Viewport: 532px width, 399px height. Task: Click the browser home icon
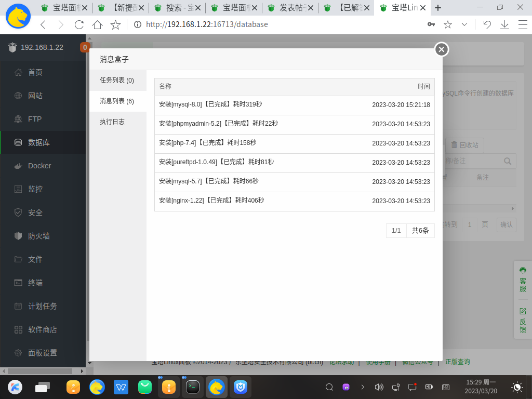coord(97,24)
